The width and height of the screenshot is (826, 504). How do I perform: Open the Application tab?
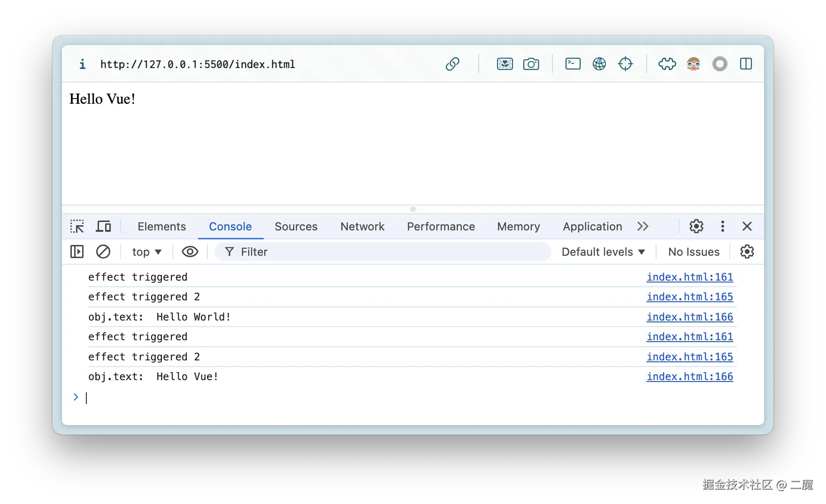[x=593, y=226]
